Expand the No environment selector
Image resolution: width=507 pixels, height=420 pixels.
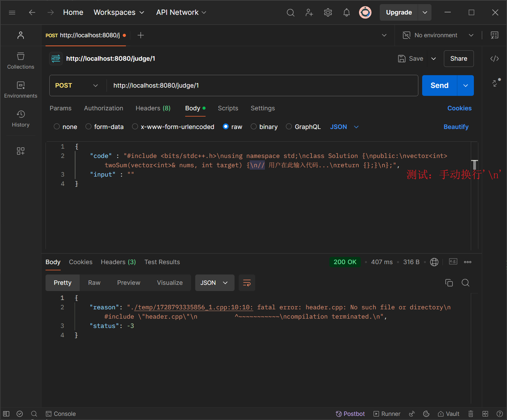point(438,35)
